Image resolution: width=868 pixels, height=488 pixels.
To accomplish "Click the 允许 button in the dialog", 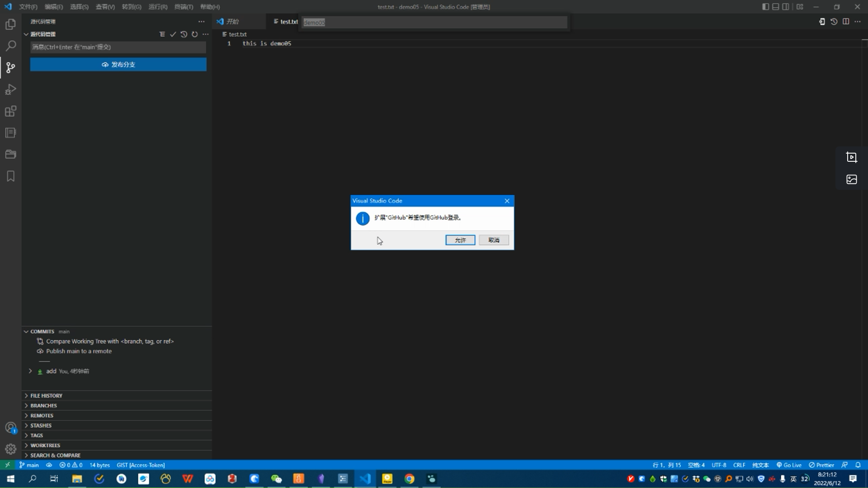I will click(x=460, y=240).
